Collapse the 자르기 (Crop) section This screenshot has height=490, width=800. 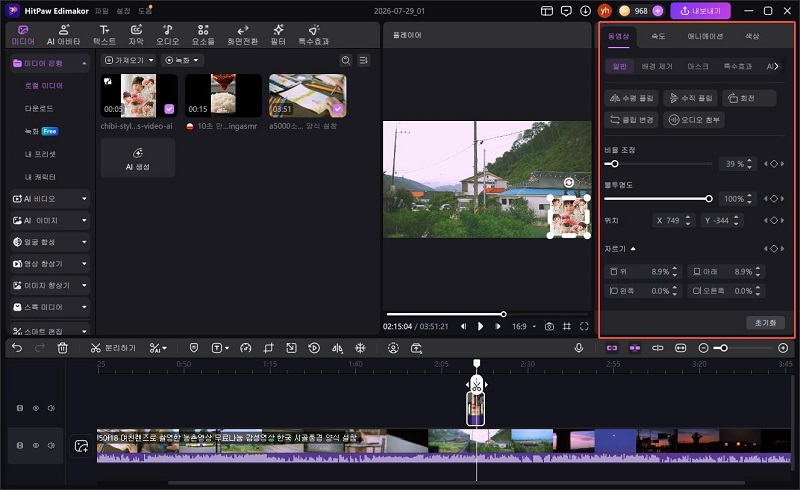pos(633,249)
